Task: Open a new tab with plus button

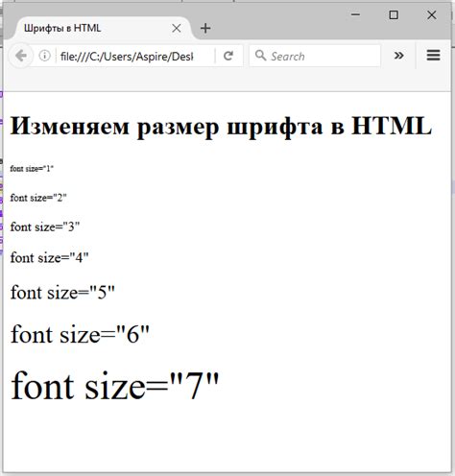Action: 205,28
